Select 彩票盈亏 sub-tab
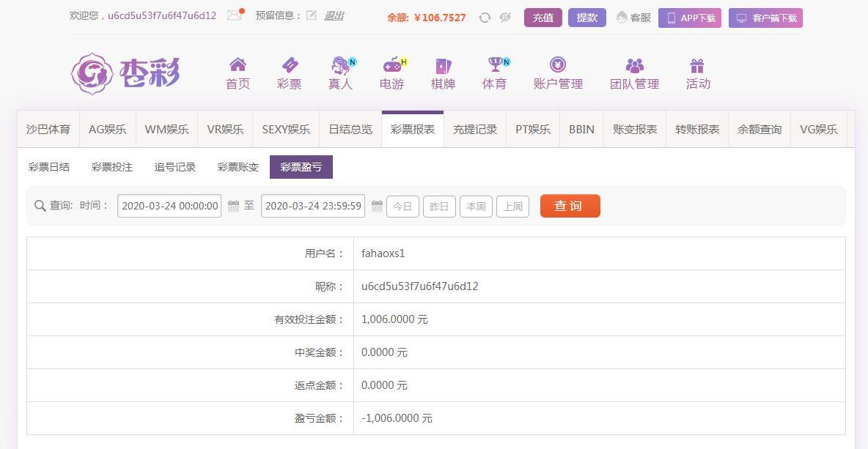 click(301, 167)
